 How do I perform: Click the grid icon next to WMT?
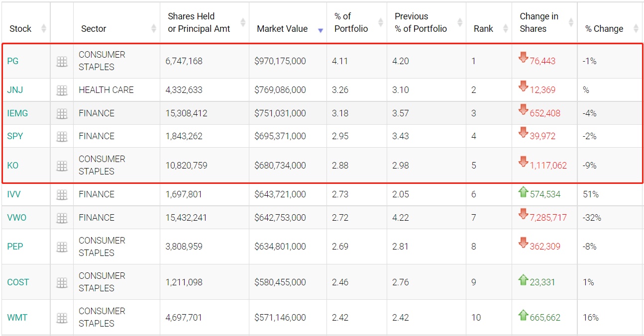pos(62,318)
